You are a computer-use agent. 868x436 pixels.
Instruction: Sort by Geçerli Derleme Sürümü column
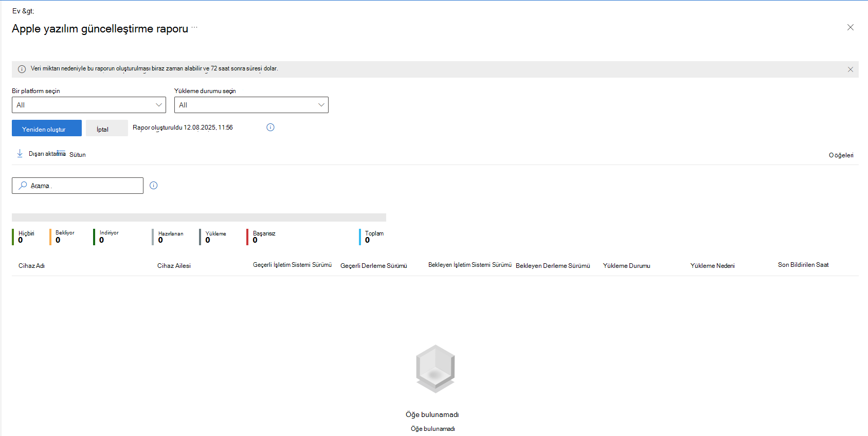tap(374, 266)
